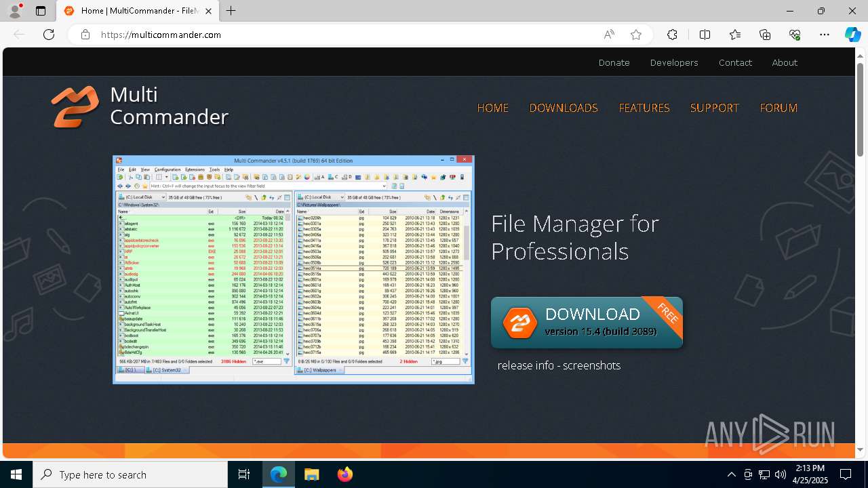Open the tab actions menu icon

41,11
